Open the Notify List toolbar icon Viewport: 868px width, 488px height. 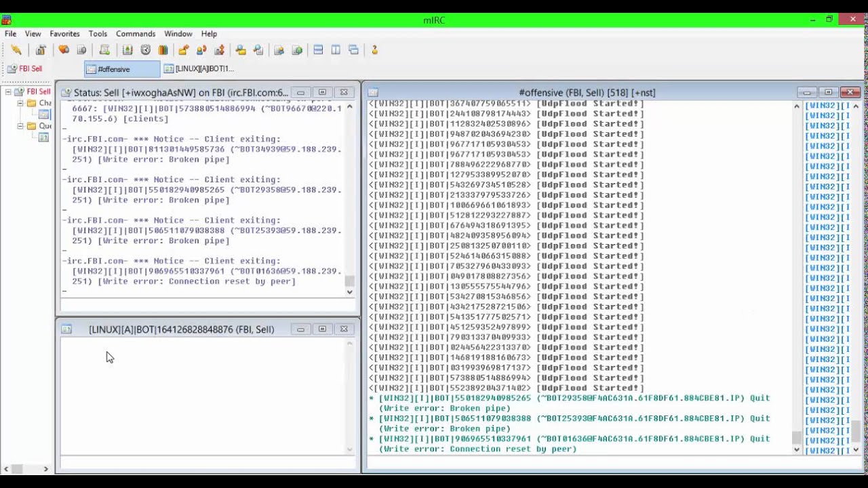(x=279, y=50)
